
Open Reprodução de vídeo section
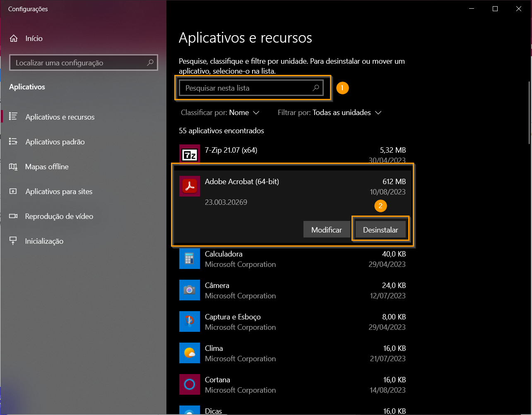(x=83, y=216)
